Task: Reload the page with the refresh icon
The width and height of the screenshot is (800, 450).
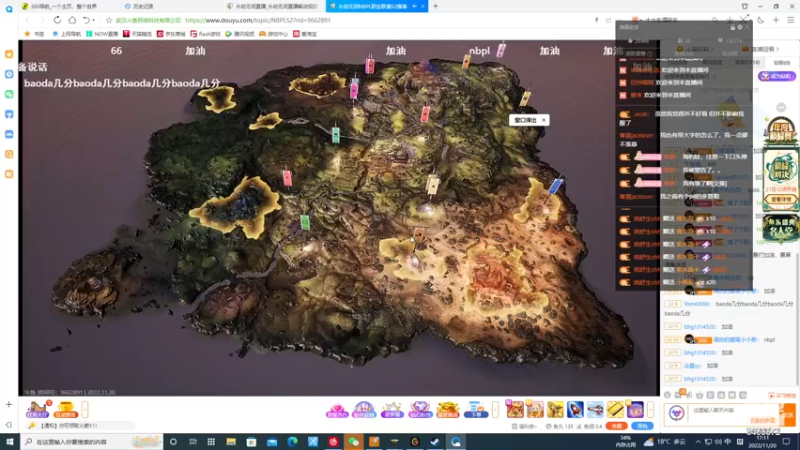Action: pos(57,20)
